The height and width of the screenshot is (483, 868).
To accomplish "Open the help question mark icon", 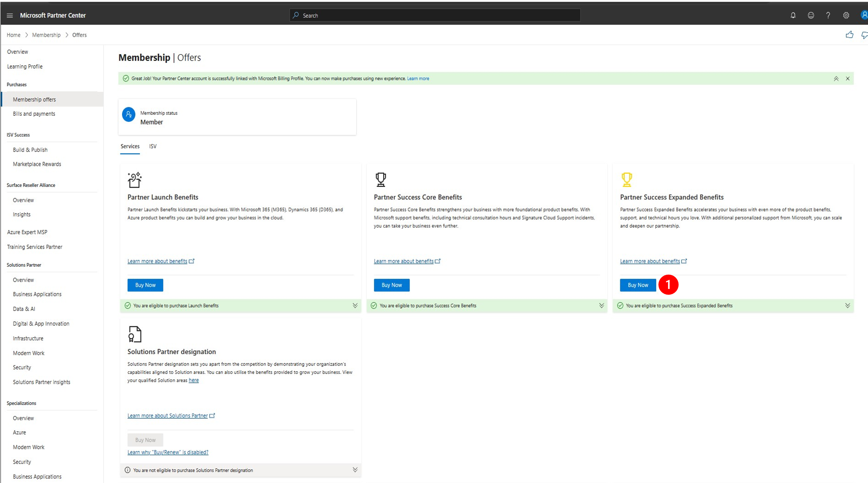I will click(x=828, y=16).
